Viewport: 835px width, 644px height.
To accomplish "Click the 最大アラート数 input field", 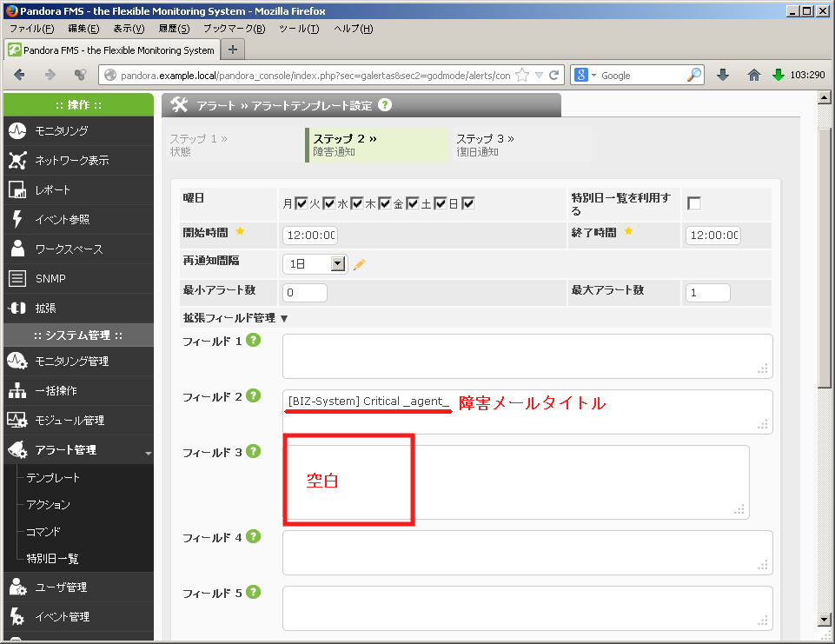I will tap(708, 292).
